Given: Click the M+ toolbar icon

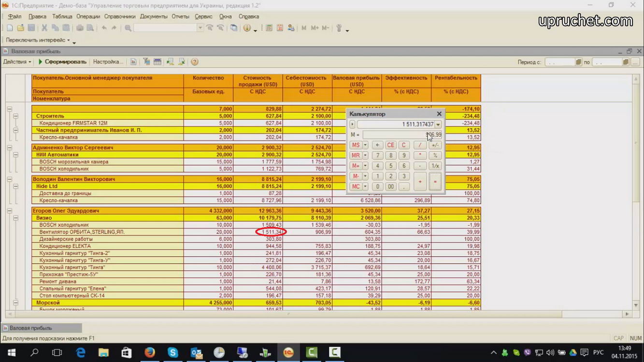Looking at the screenshot, I should click(315, 28).
